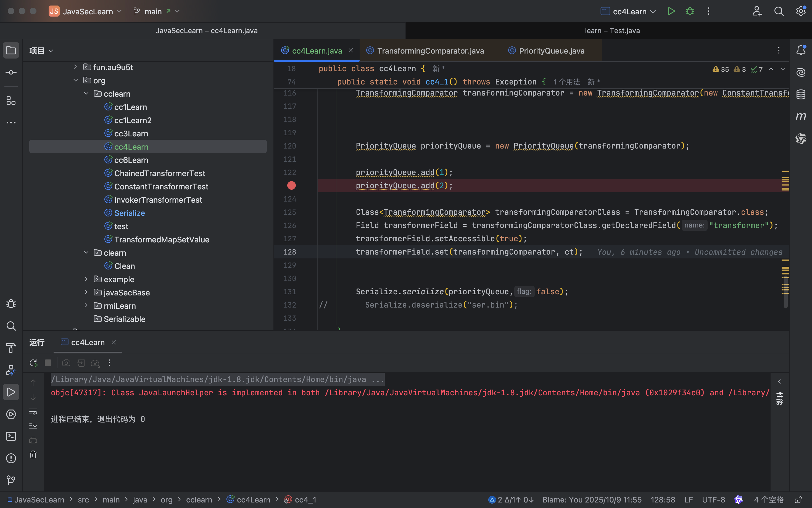
Task: Open the Maven tool window
Action: (x=801, y=117)
